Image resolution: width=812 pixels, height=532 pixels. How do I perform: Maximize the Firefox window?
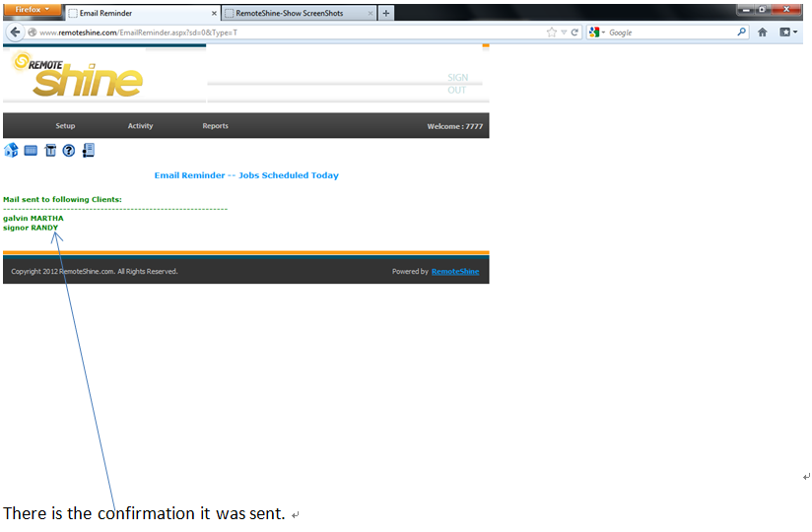point(763,9)
